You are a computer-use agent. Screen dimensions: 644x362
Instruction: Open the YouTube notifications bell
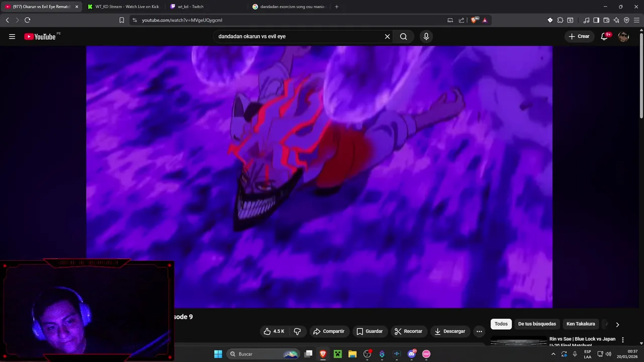605,37
